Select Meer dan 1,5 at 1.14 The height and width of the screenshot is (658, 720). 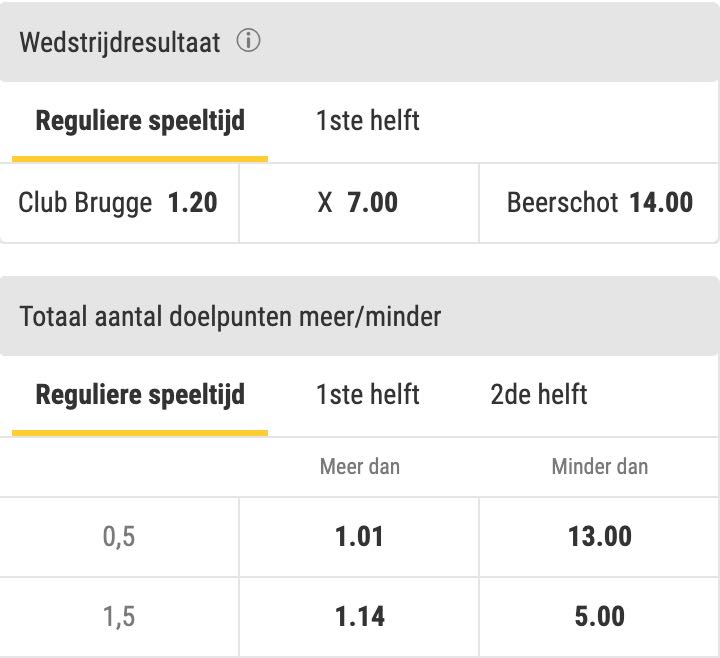tap(359, 617)
